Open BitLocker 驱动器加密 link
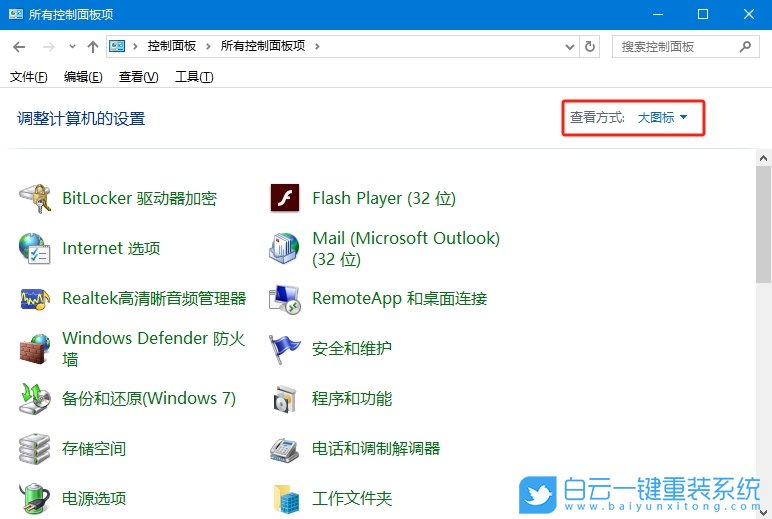The height and width of the screenshot is (519, 772). [x=139, y=198]
